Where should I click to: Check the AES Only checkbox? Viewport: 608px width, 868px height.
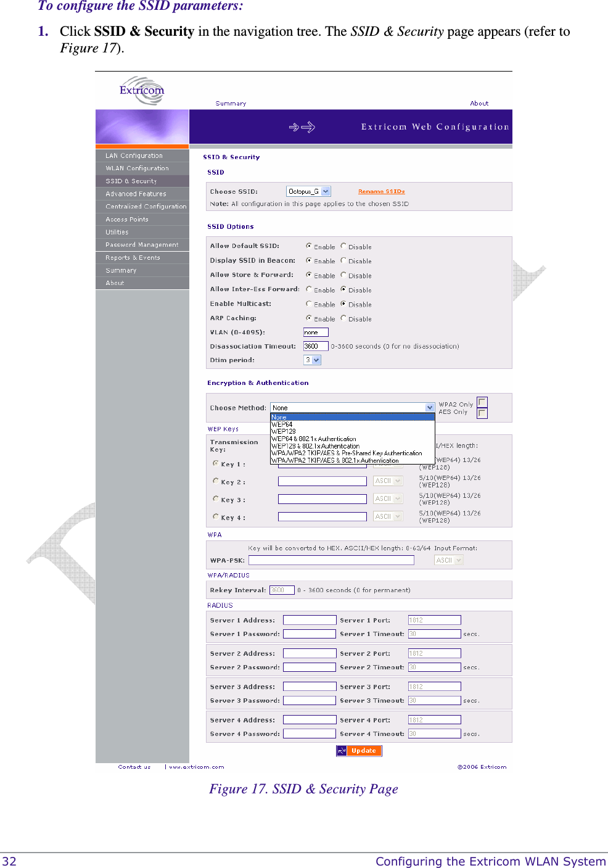[482, 413]
